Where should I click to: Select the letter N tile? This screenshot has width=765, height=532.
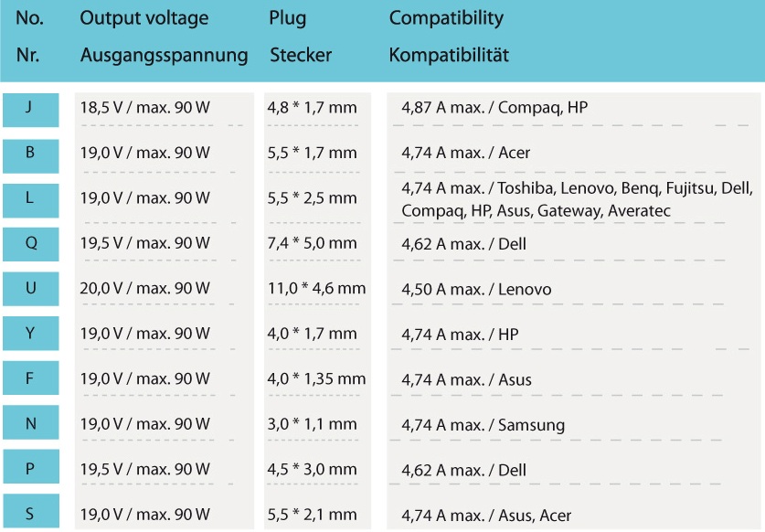coord(30,424)
